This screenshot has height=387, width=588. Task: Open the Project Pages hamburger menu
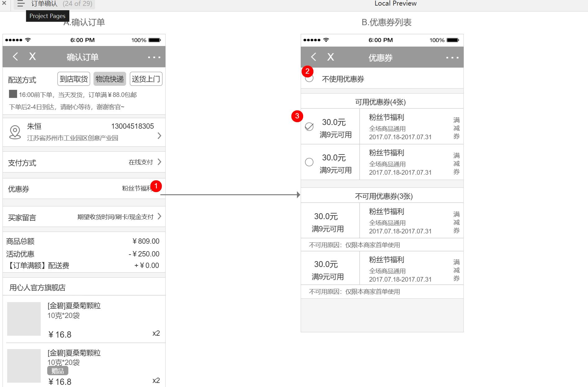tap(21, 4)
